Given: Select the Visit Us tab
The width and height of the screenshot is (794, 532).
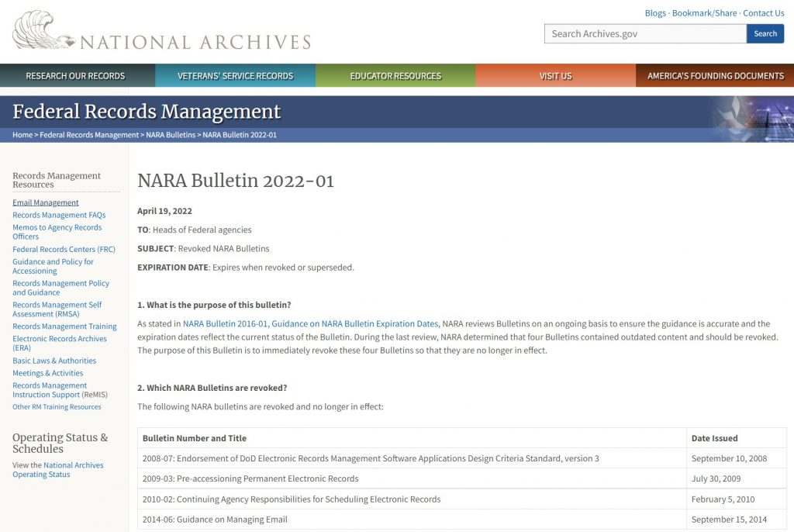Looking at the screenshot, I should (555, 76).
